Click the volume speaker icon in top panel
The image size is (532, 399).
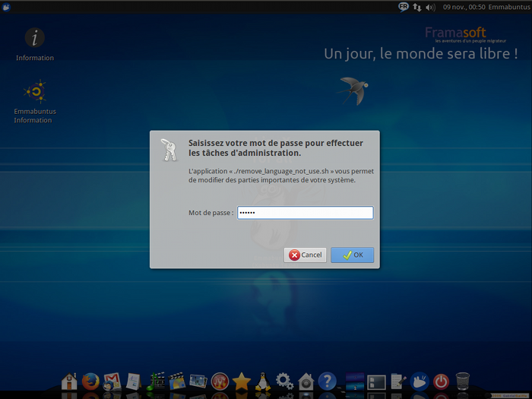click(x=430, y=7)
